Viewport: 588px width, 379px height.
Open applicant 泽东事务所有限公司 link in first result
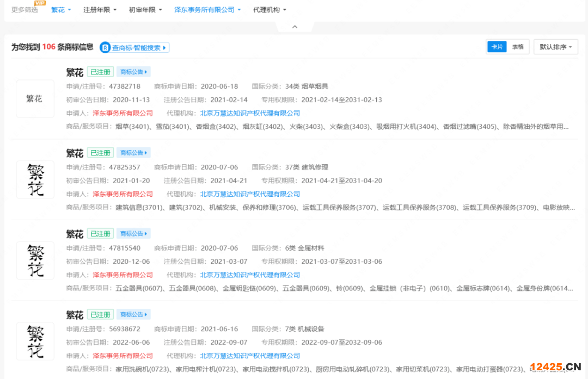pyautogui.click(x=122, y=113)
